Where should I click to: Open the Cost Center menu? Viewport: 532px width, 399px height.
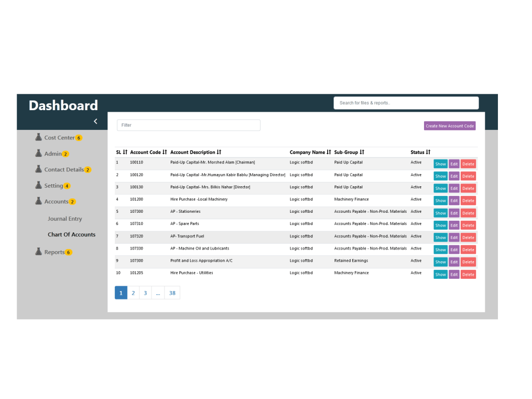point(60,138)
